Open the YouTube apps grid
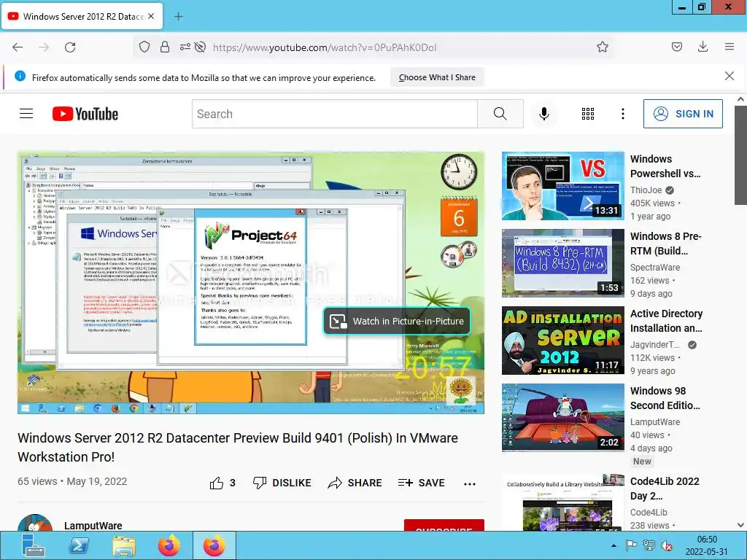 (x=587, y=114)
